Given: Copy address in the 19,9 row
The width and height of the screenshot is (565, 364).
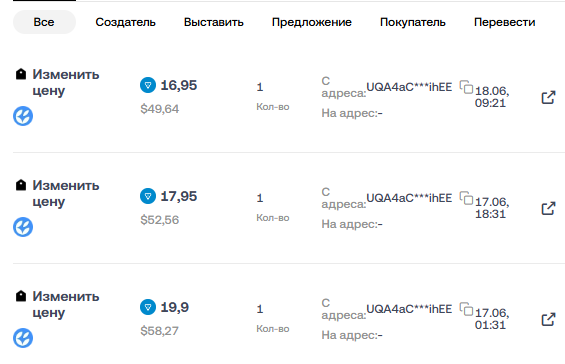Looking at the screenshot, I should pyautogui.click(x=466, y=309).
